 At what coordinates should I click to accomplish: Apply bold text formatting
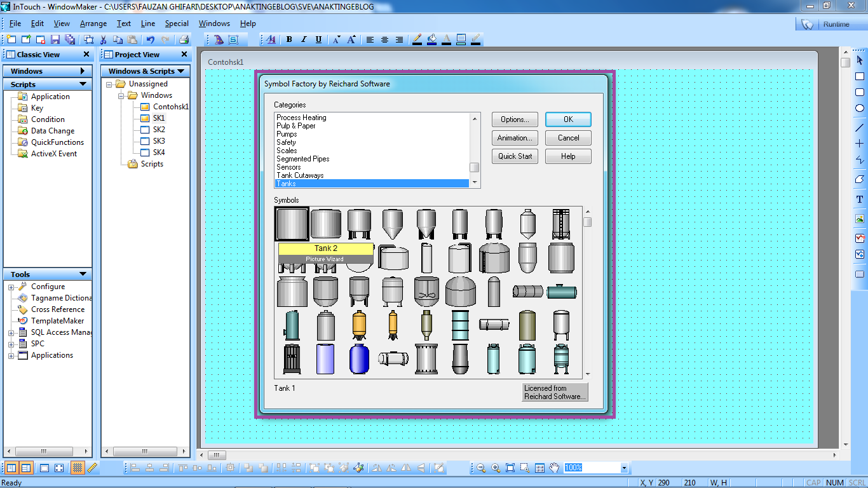click(289, 39)
